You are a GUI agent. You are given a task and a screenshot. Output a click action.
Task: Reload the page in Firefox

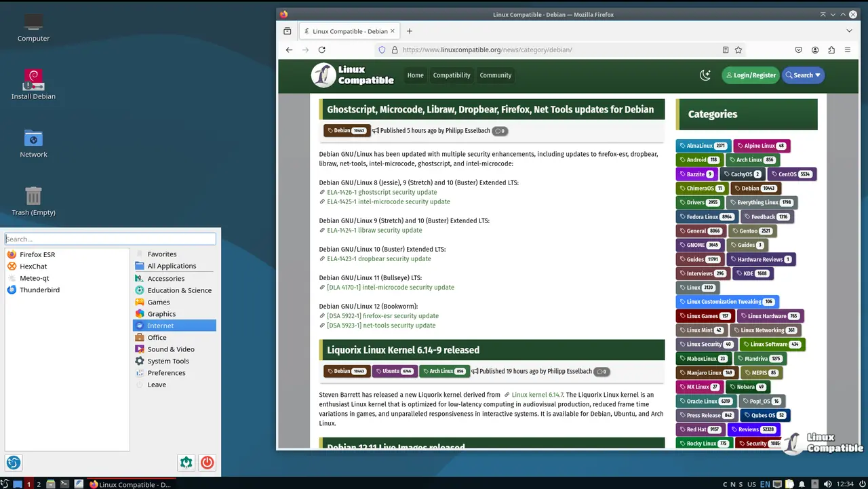pos(321,50)
